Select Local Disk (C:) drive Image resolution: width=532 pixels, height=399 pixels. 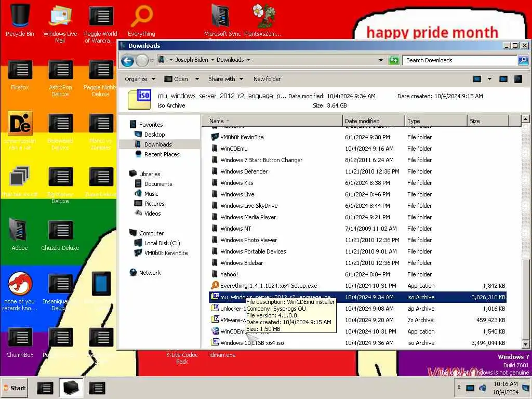coord(157,243)
